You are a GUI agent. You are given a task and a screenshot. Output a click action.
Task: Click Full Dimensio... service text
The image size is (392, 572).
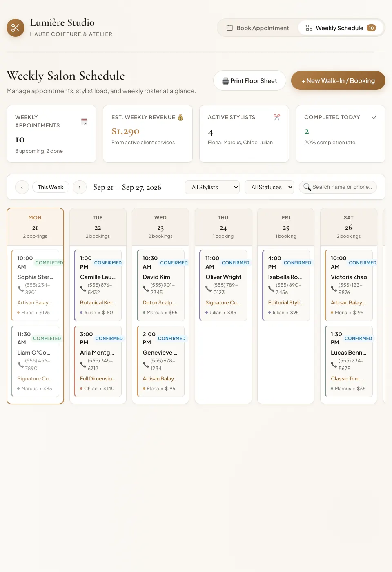coord(98,379)
